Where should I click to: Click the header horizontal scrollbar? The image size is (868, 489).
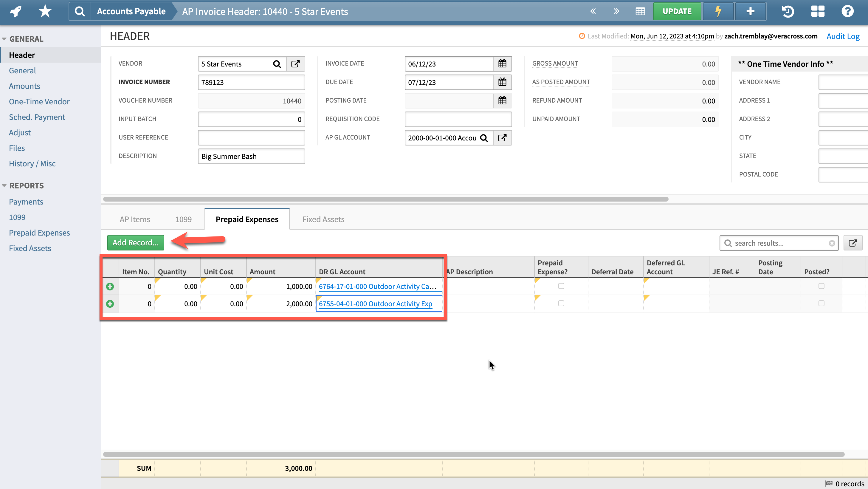385,199
